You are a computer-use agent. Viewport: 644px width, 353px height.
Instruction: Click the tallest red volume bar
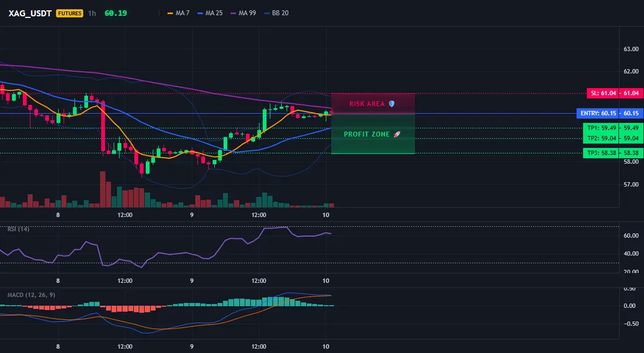103,189
